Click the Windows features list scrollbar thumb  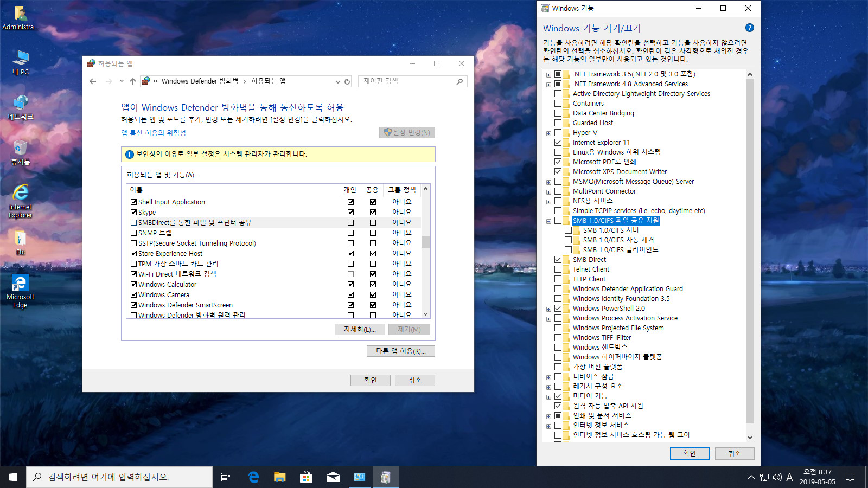coord(750,251)
